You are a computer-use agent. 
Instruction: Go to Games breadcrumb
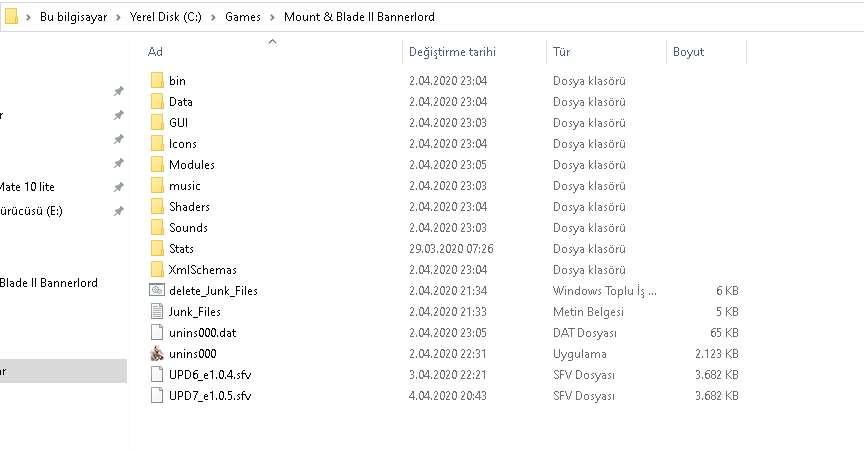(242, 17)
